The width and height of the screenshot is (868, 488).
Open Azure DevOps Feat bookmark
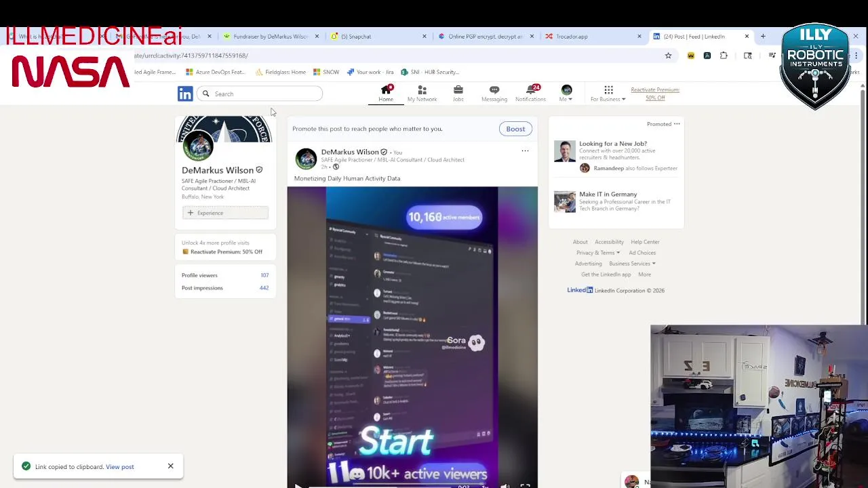[x=215, y=72]
